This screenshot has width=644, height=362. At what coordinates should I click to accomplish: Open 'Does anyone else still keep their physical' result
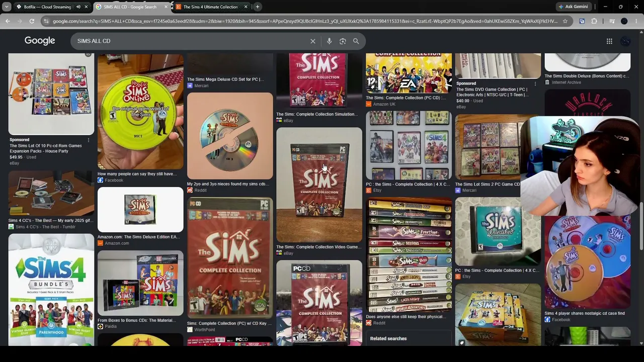(x=406, y=317)
